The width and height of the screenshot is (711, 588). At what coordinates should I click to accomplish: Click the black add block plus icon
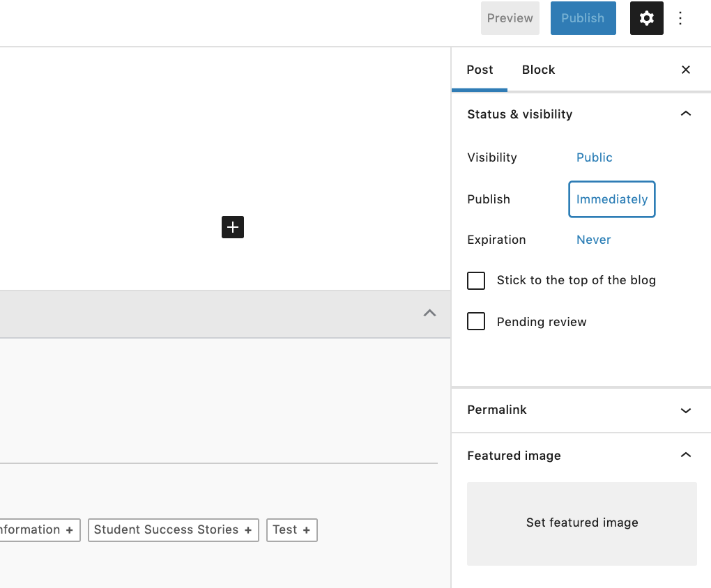point(233,227)
